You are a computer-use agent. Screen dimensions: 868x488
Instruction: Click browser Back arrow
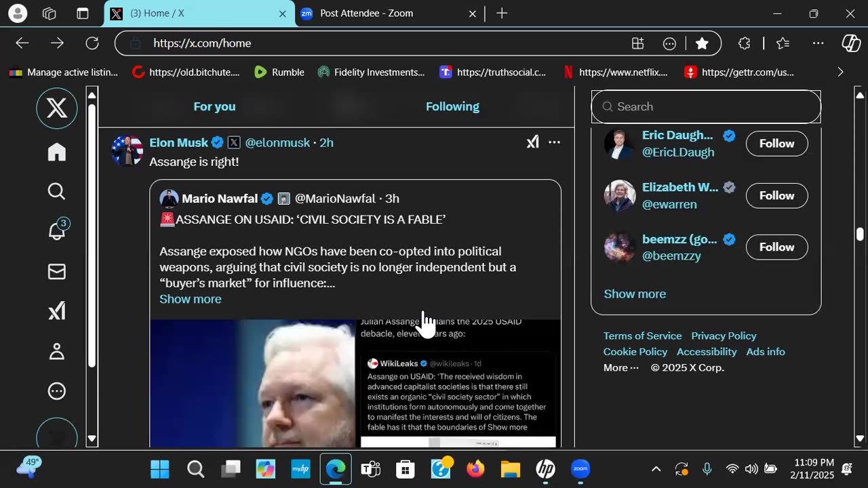pyautogui.click(x=22, y=43)
